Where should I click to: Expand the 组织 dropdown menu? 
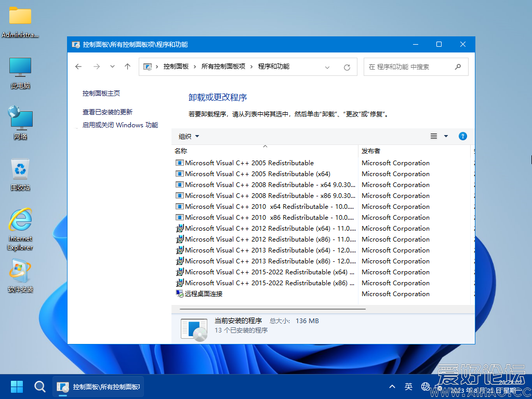[189, 136]
